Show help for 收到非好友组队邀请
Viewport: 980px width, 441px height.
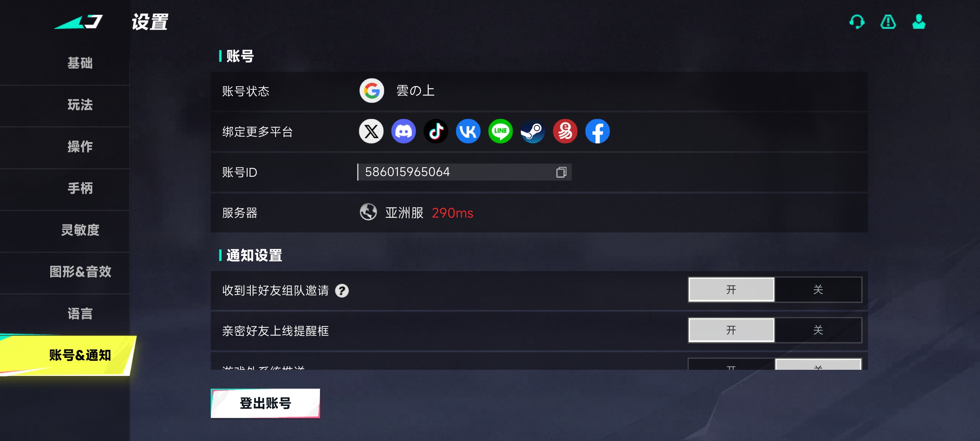341,291
